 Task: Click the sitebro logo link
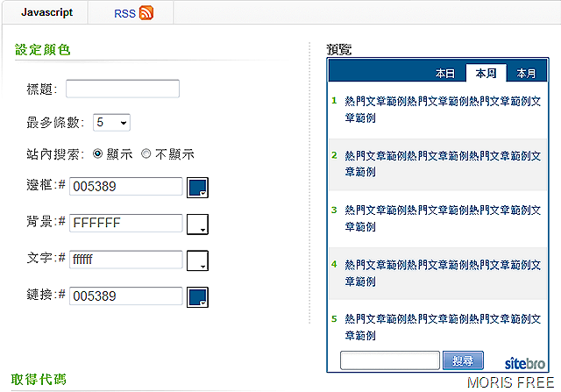pos(524,363)
